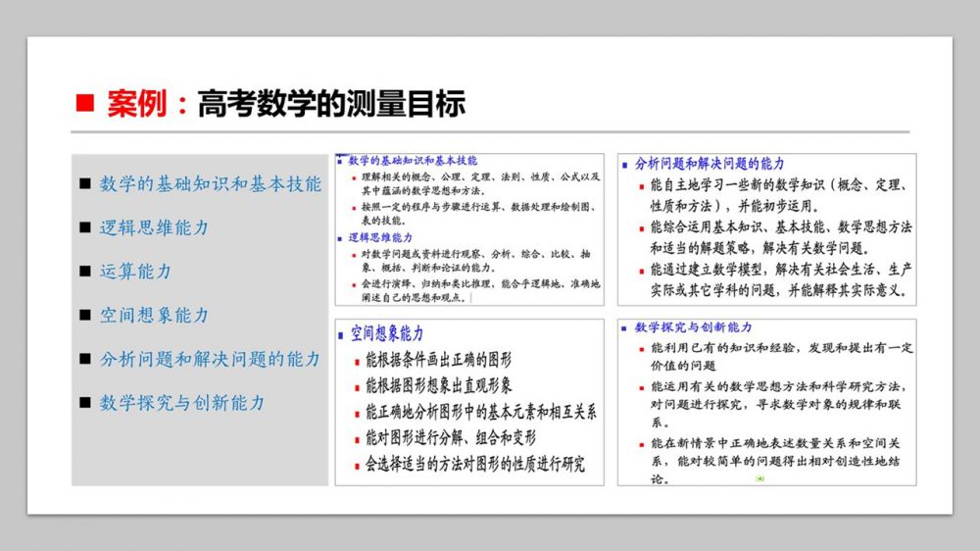The height and width of the screenshot is (551, 980).
Task: Click the blue 逻辑思维能力 heading in top-middle panel
Action: [380, 237]
